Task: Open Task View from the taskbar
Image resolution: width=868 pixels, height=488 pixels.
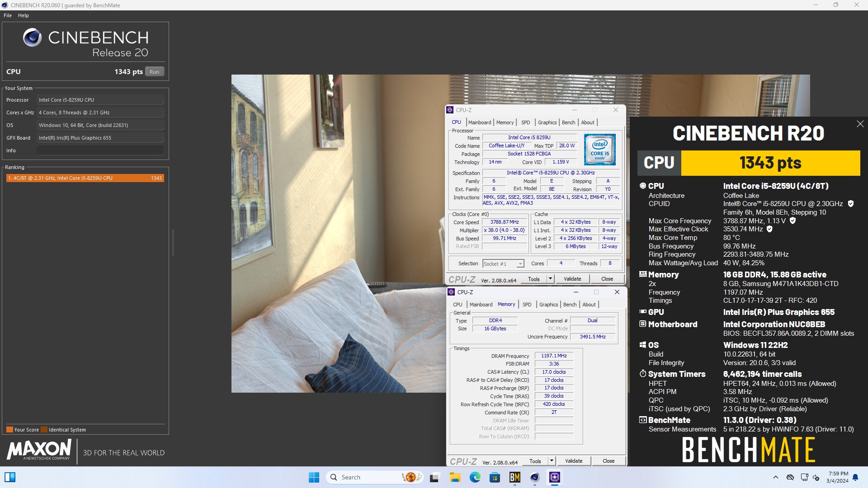Action: tap(434, 477)
